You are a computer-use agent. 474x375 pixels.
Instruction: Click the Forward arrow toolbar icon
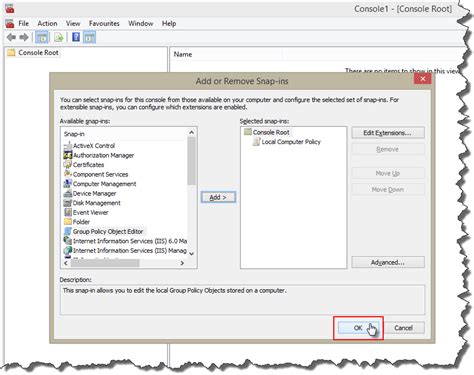[24, 37]
